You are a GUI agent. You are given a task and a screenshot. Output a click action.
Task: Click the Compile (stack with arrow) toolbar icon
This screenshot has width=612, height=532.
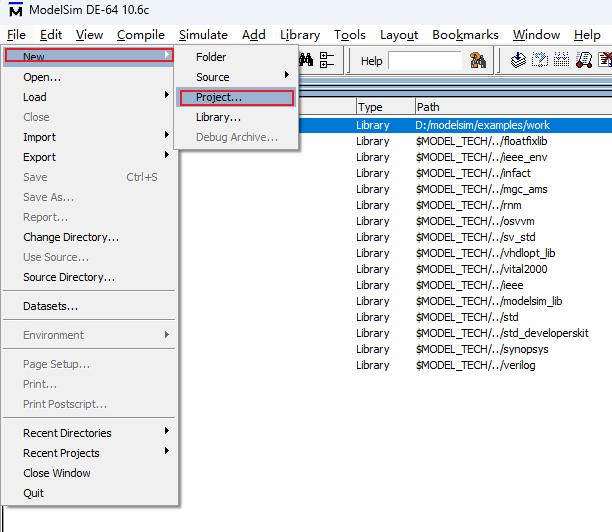[x=518, y=60]
